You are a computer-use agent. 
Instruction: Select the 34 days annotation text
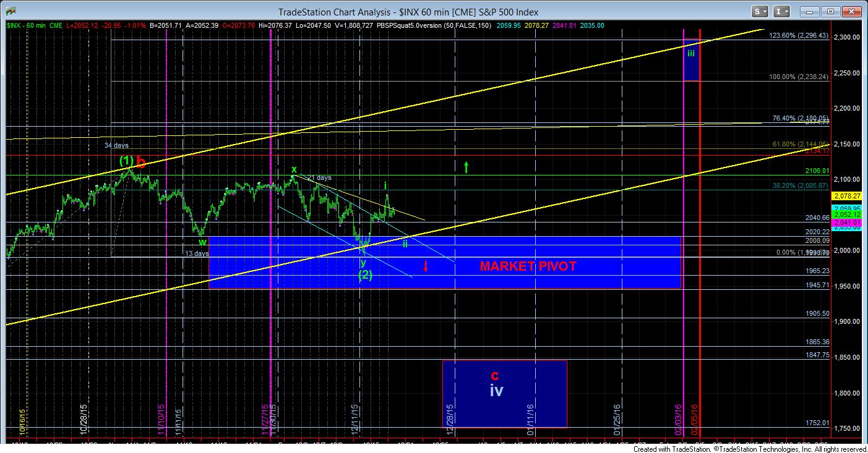point(116,146)
